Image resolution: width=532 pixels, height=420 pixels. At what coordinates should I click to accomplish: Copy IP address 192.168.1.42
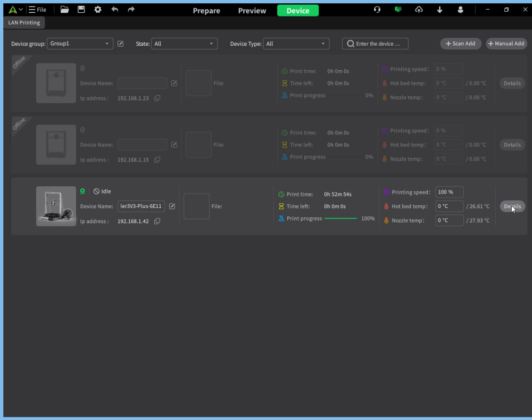(157, 221)
